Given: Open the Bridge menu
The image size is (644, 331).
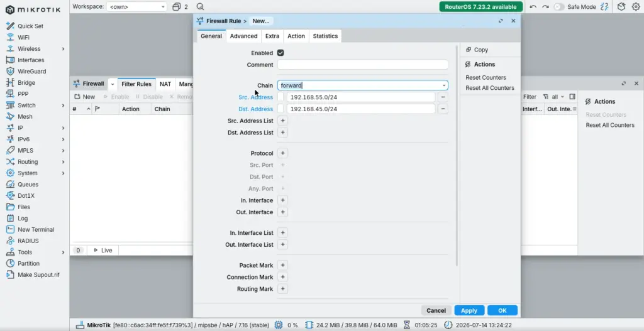Looking at the screenshot, I should click(26, 82).
